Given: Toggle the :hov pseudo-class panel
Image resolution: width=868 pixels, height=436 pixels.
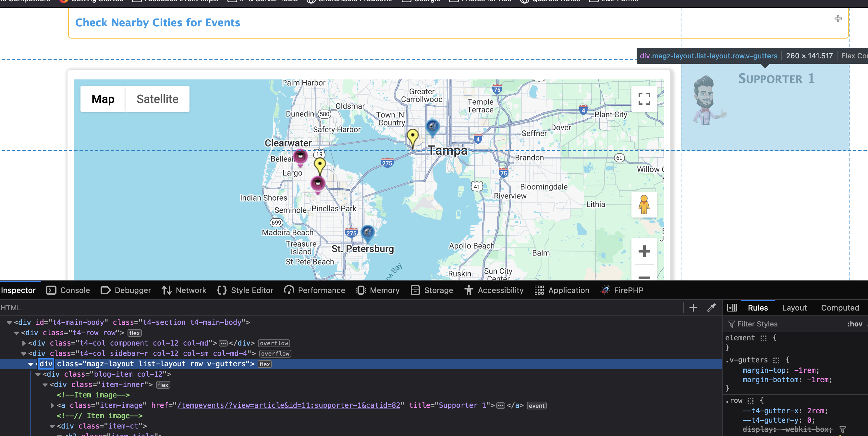Looking at the screenshot, I should click(x=854, y=324).
